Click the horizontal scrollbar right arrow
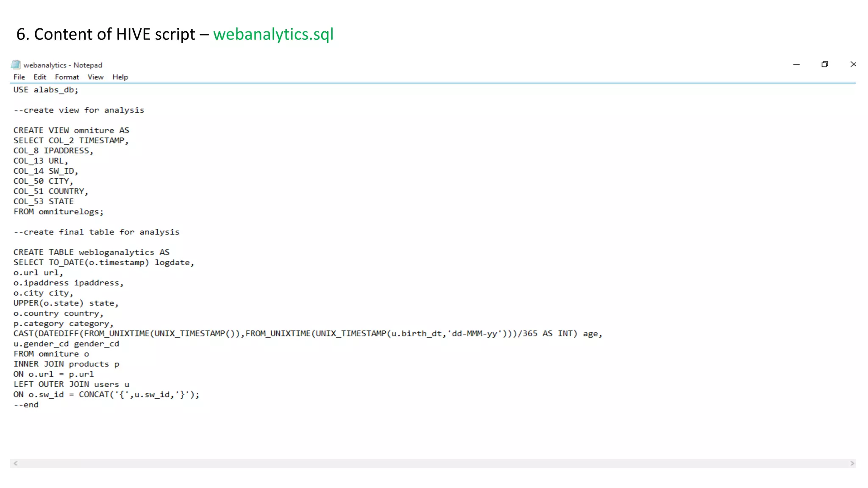The height and width of the screenshot is (488, 868). click(x=852, y=463)
